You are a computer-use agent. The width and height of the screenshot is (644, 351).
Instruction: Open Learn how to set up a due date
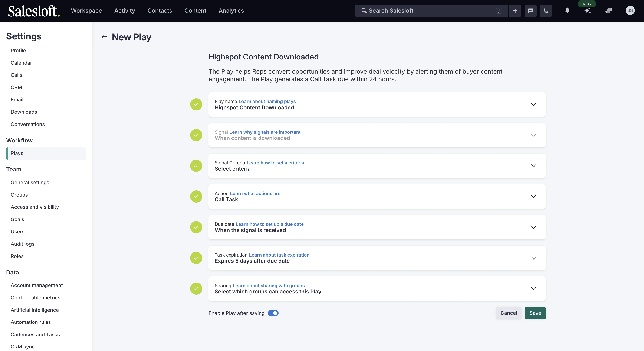point(269,224)
